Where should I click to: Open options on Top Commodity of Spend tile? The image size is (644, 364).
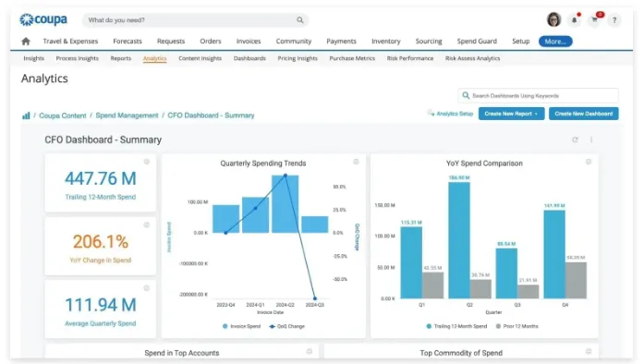pyautogui.click(x=589, y=351)
